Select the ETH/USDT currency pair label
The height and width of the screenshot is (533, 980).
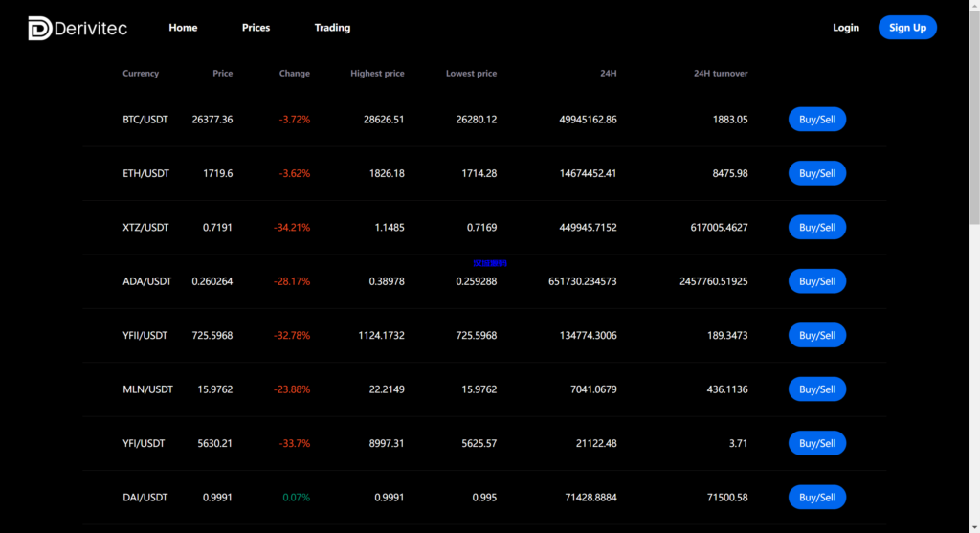pyautogui.click(x=145, y=173)
